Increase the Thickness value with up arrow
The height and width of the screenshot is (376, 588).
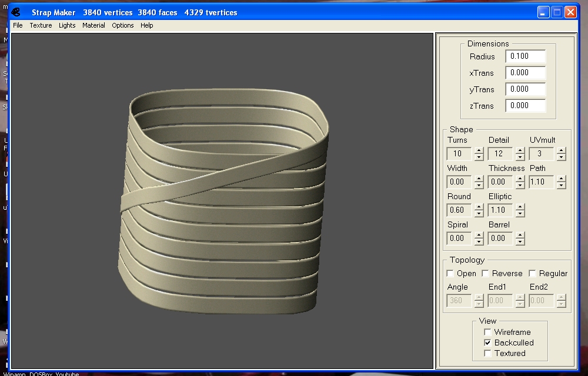[x=520, y=179]
